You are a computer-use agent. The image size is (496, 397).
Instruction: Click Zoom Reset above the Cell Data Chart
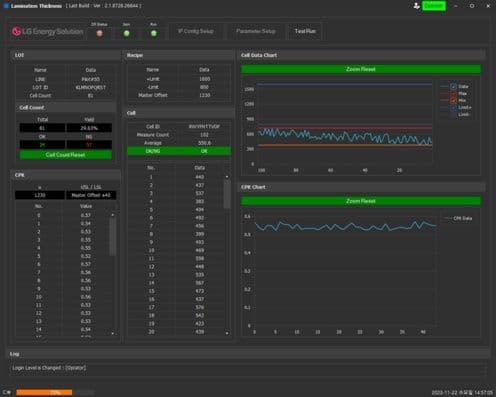point(361,69)
